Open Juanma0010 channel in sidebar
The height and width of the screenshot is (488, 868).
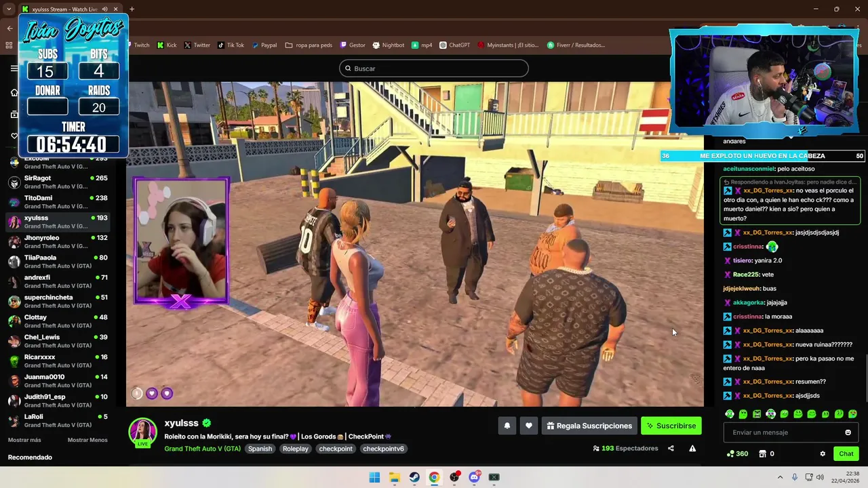point(58,381)
